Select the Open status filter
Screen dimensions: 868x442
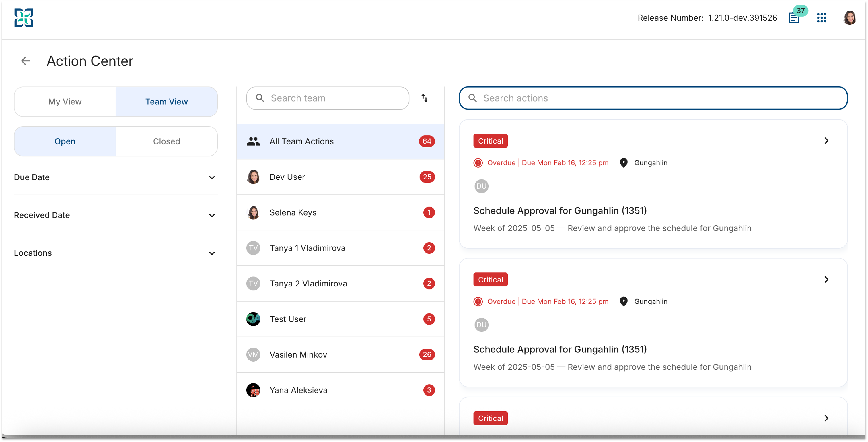pyautogui.click(x=65, y=141)
